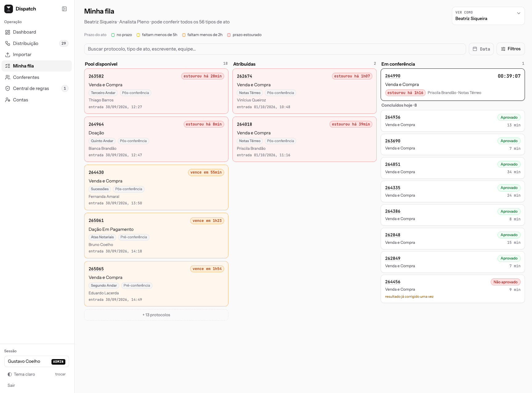This screenshot has height=393, width=532.
Task: Open Dashboard via its grid icon
Action: [8, 32]
